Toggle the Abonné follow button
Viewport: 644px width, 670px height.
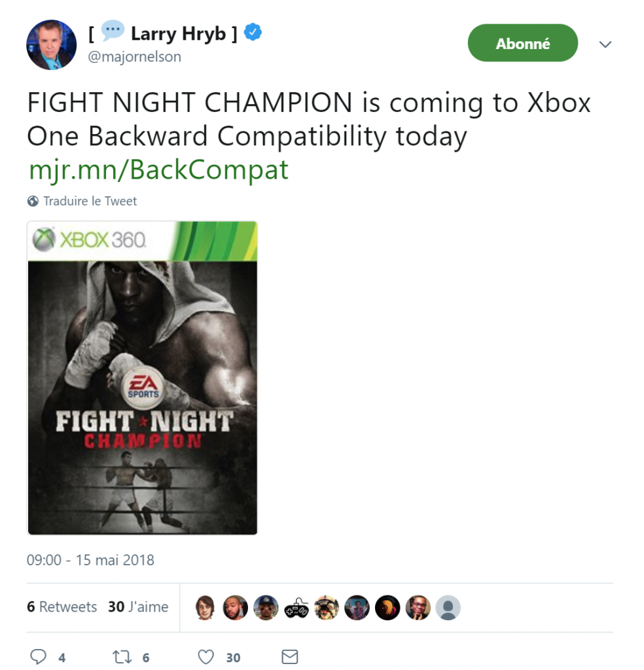click(x=523, y=43)
